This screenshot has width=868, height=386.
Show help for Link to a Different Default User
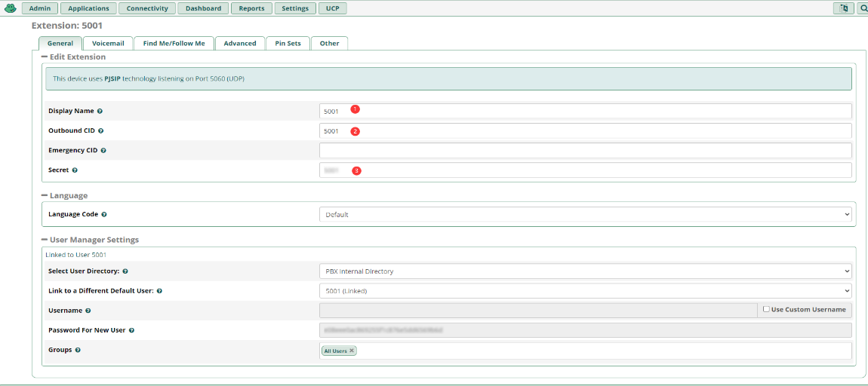tap(159, 291)
